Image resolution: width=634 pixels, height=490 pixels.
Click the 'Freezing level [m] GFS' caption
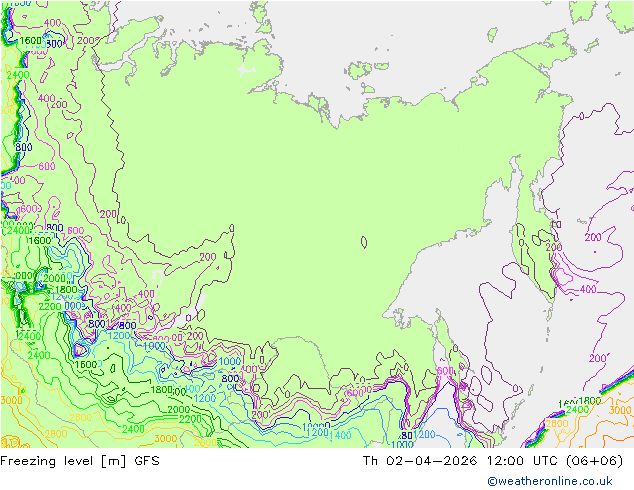(x=80, y=461)
